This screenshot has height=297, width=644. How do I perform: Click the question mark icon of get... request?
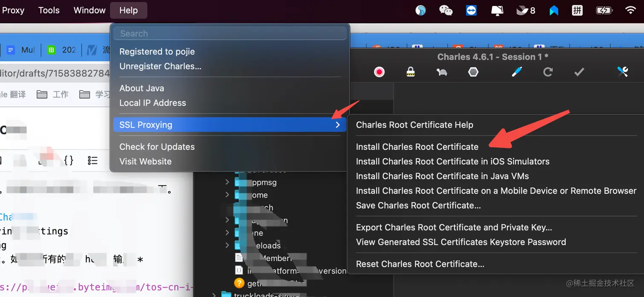pyautogui.click(x=239, y=283)
